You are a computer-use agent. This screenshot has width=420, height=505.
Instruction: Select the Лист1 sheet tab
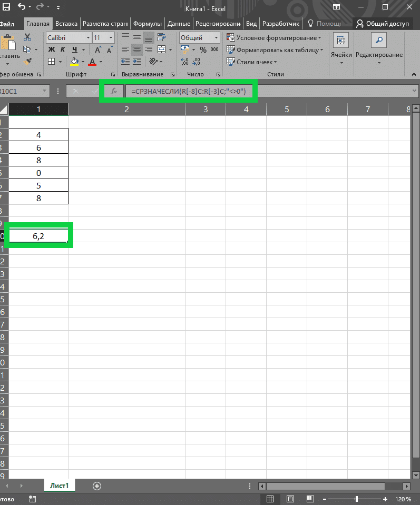click(60, 486)
